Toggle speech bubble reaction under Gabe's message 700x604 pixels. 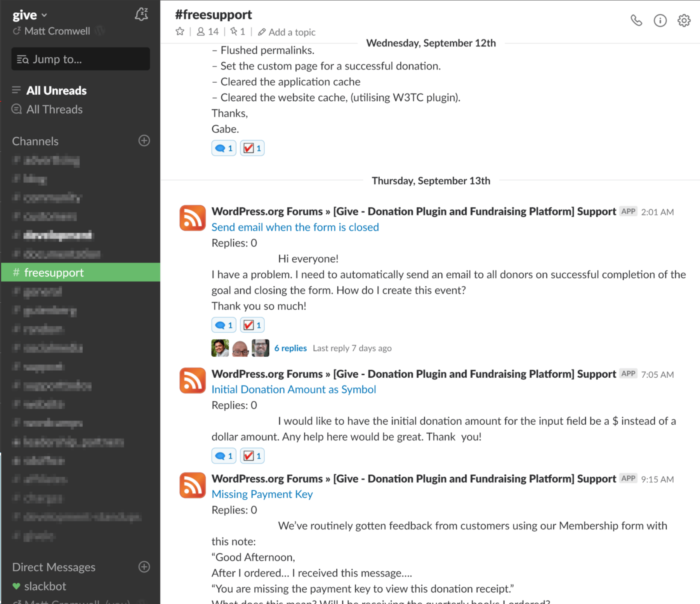point(224,148)
